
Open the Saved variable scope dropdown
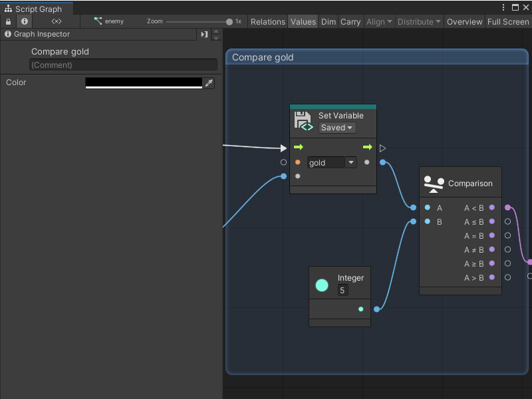pos(336,128)
